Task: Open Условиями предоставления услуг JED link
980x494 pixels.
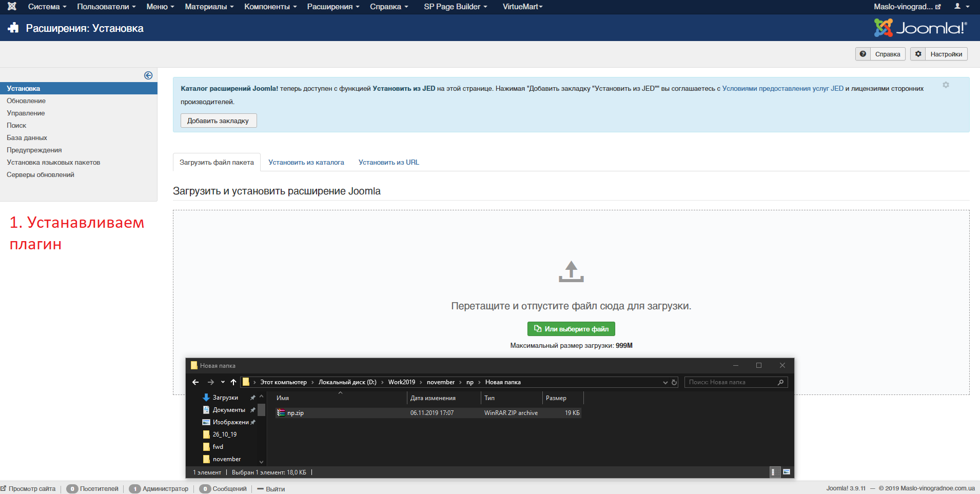Action: (x=783, y=88)
